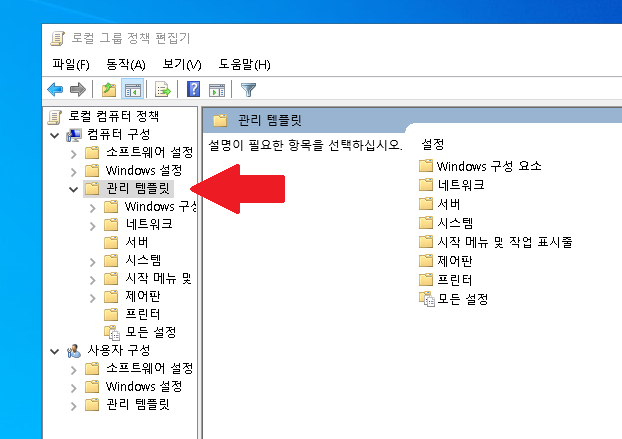Select 모든 설정 text in right pane
This screenshot has width=622, height=439.
coord(463,299)
